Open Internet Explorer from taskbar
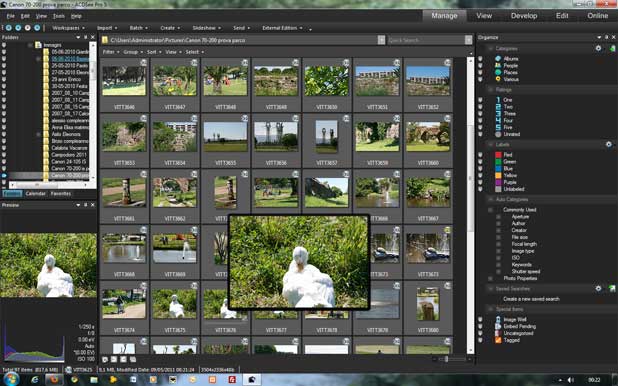The width and height of the screenshot is (618, 386). 35,380
